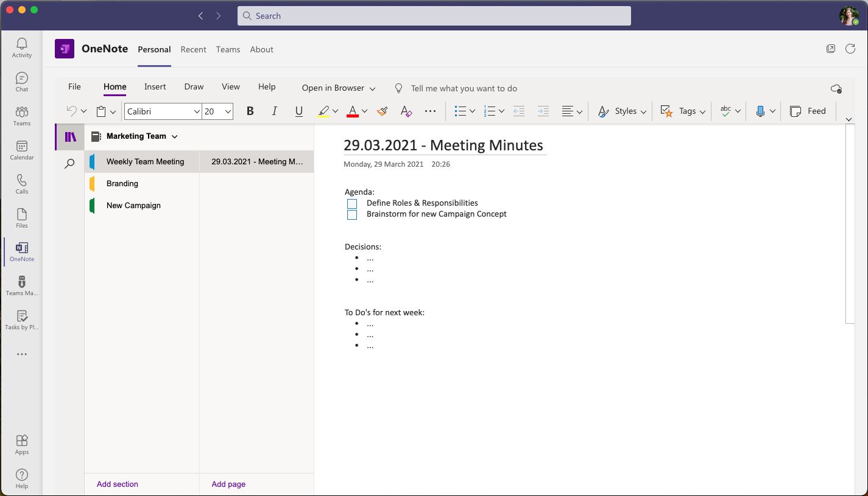Viewport: 868px width, 496px height.
Task: Click Add page link
Action: point(228,484)
